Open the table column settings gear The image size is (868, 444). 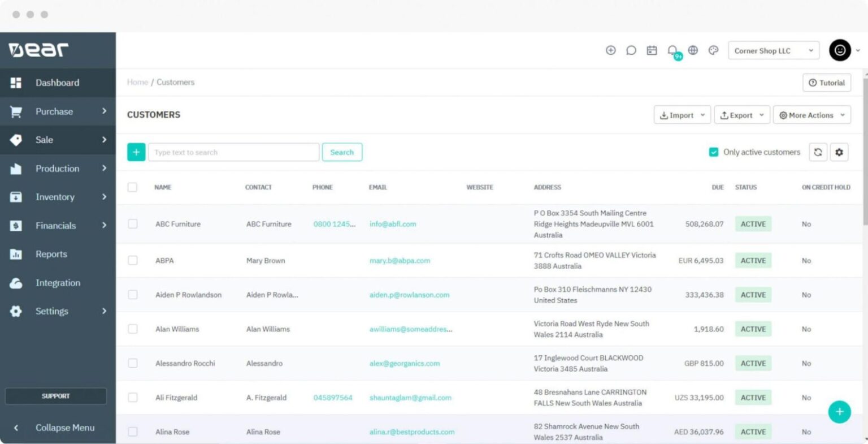(839, 152)
